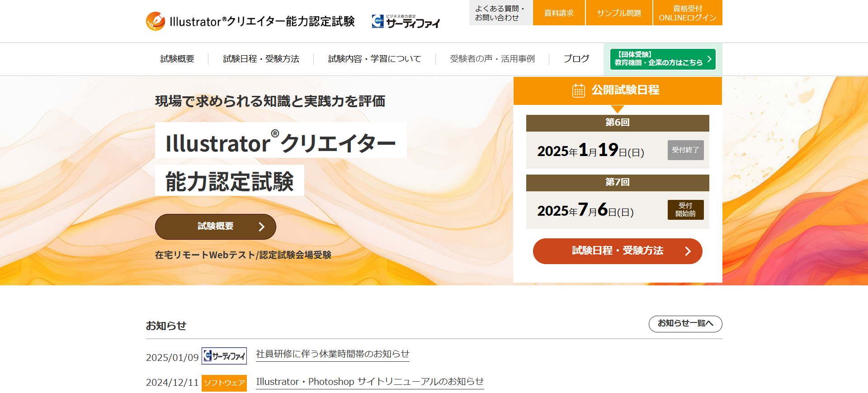Open 試験日程・受験方法 in the navigation bar
Image resolution: width=868 pixels, height=393 pixels.
261,59
